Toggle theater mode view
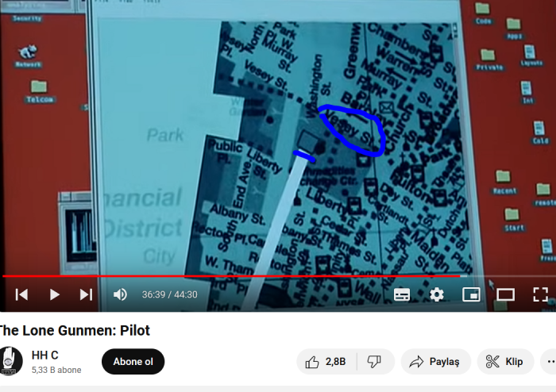Image resolution: width=556 pixels, height=392 pixels. coord(506,294)
